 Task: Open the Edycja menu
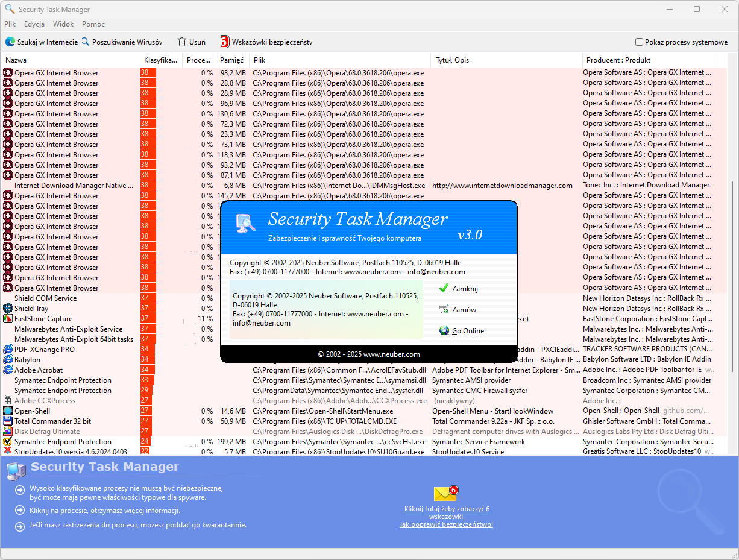[34, 24]
